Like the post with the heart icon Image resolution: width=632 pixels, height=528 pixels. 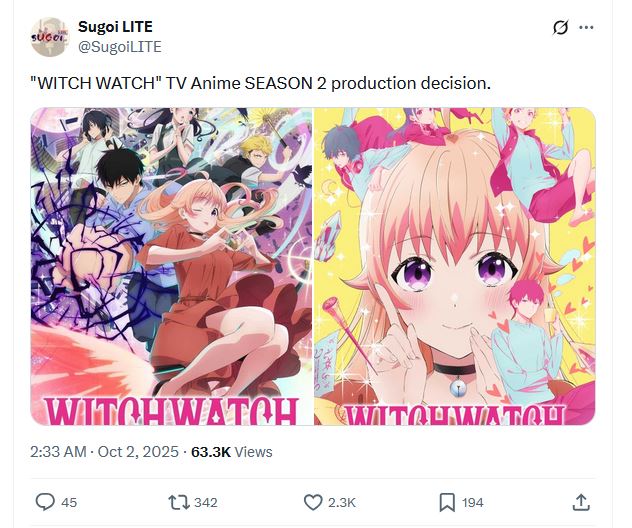pyautogui.click(x=313, y=502)
